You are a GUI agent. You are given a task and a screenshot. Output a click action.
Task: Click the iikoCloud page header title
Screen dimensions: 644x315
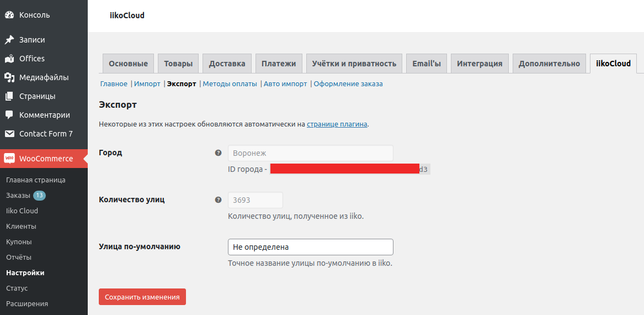127,15
